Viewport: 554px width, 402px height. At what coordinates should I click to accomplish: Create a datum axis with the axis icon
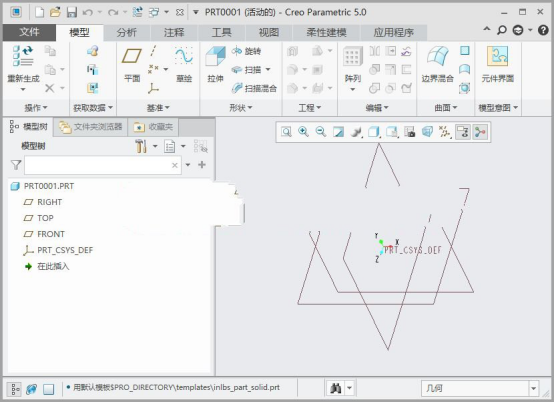153,51
